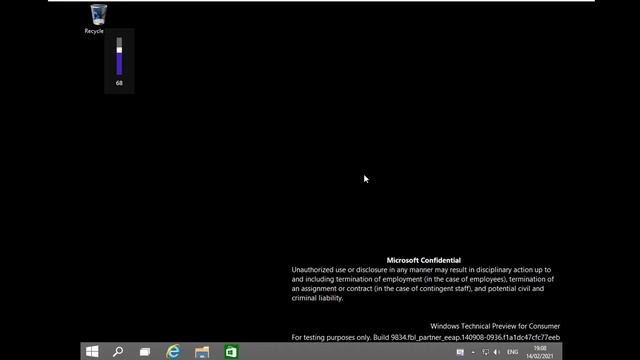Click the speaker volume tray icon
This screenshot has height=360, width=640.
tap(497, 352)
